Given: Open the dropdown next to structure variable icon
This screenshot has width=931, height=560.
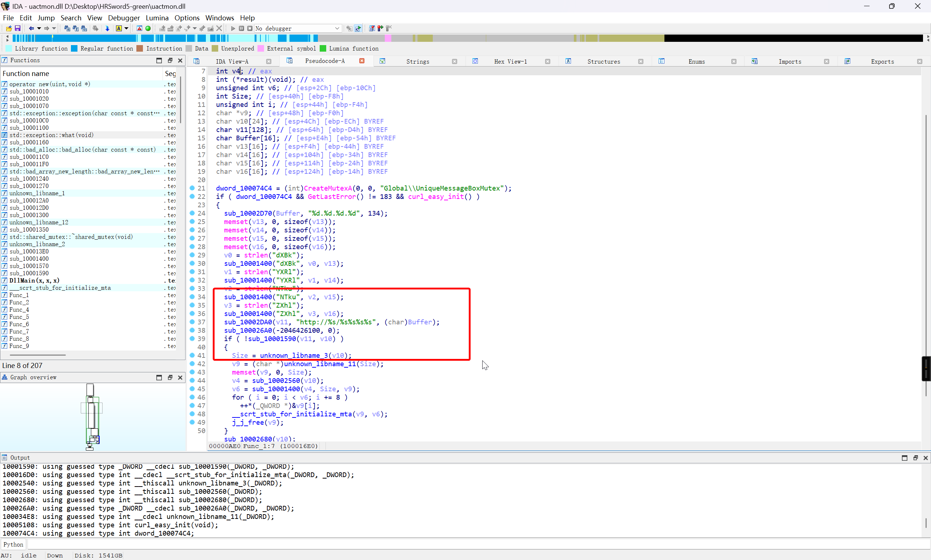Looking at the screenshot, I should pyautogui.click(x=195, y=28).
